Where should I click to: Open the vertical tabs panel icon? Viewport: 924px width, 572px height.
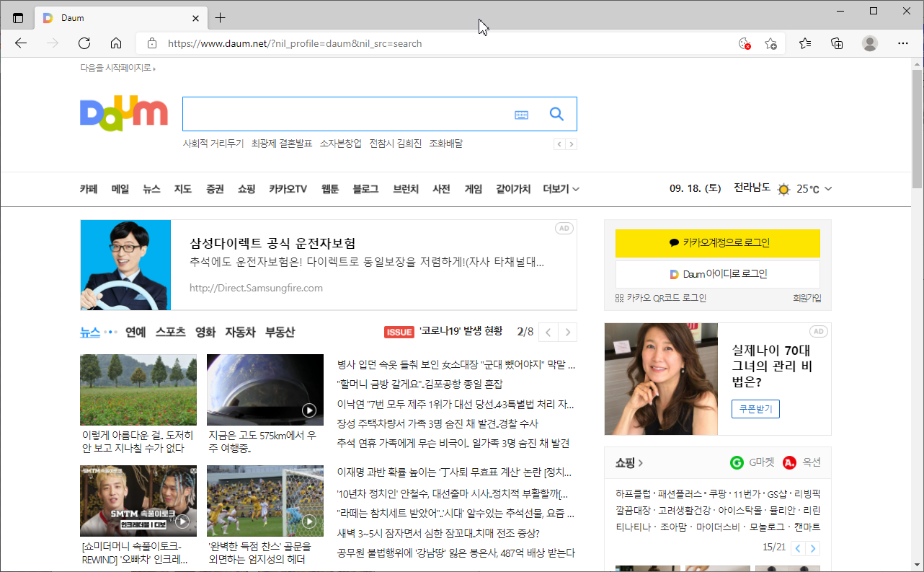click(18, 18)
